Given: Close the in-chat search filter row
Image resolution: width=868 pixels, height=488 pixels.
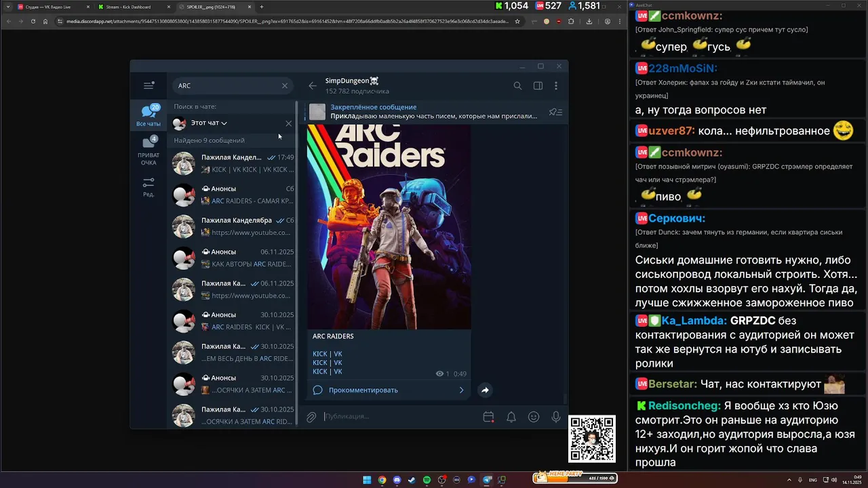Looking at the screenshot, I should [288, 123].
